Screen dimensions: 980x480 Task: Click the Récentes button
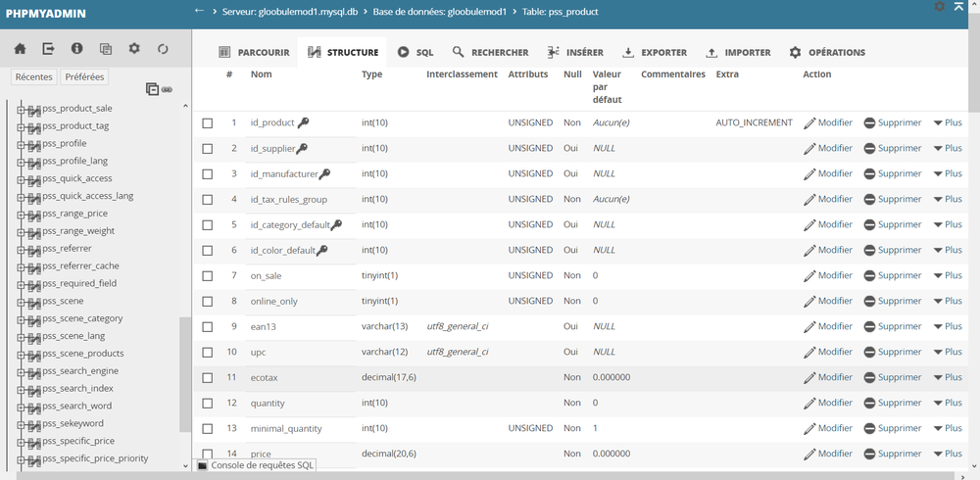coord(34,76)
